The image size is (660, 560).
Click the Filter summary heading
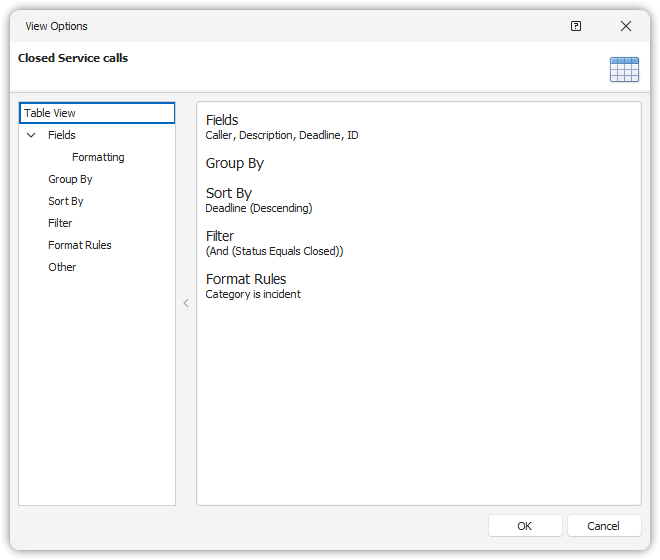point(220,236)
